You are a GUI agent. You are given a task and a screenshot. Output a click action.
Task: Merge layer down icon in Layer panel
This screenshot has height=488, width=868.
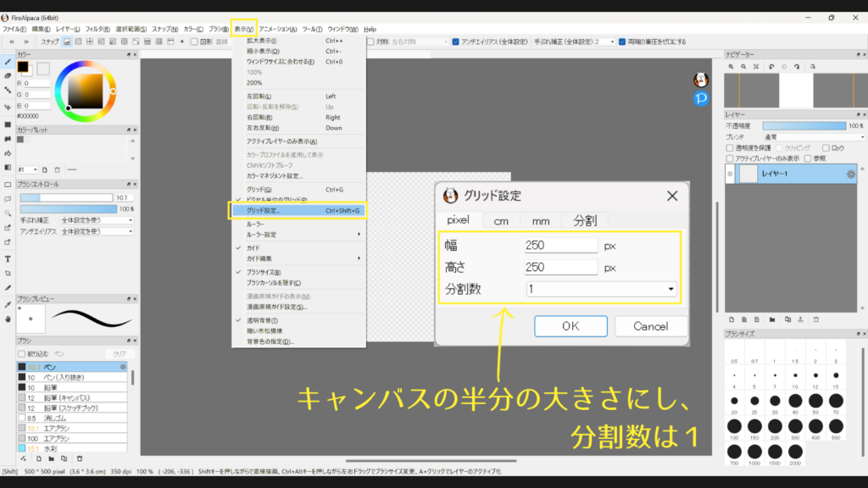click(x=800, y=319)
